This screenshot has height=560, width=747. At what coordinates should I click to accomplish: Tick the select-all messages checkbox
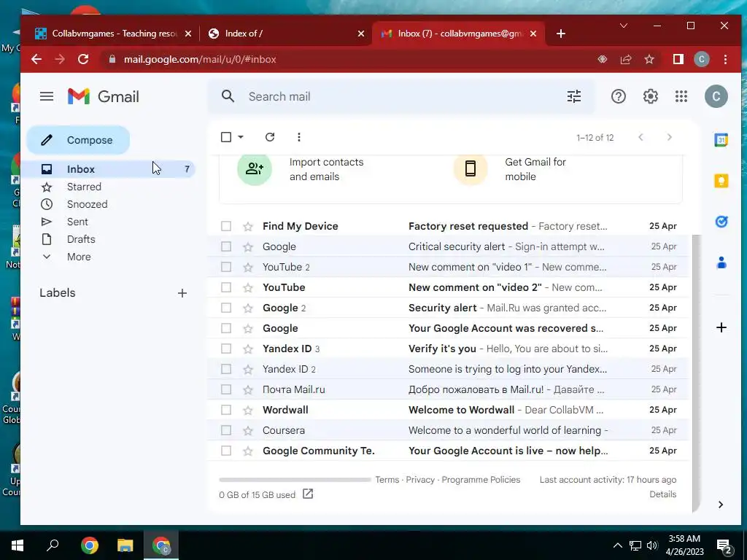pyautogui.click(x=226, y=137)
